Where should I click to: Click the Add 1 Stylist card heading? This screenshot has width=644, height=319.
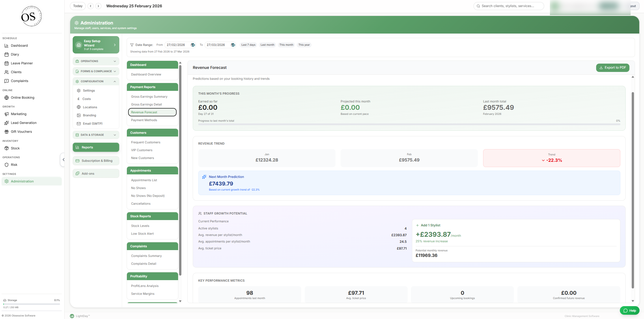430,225
